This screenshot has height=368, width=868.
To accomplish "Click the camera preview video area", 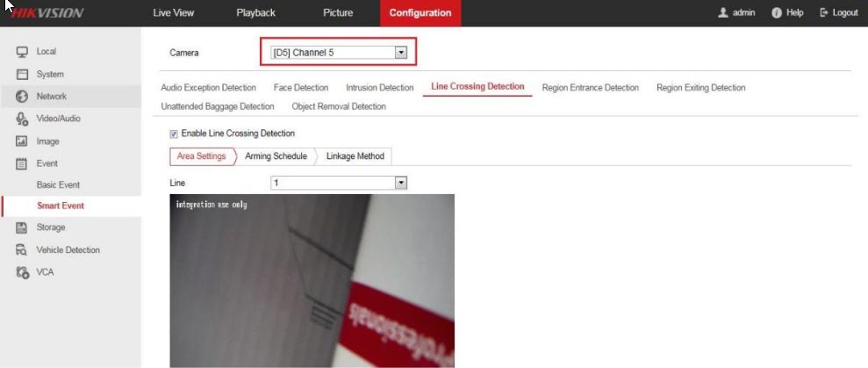I will 312,281.
